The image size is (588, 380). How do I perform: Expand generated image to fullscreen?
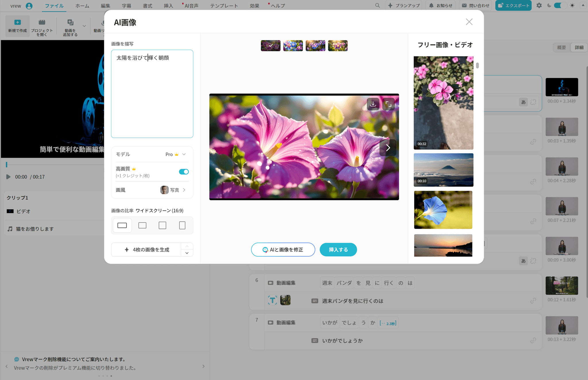pos(388,104)
